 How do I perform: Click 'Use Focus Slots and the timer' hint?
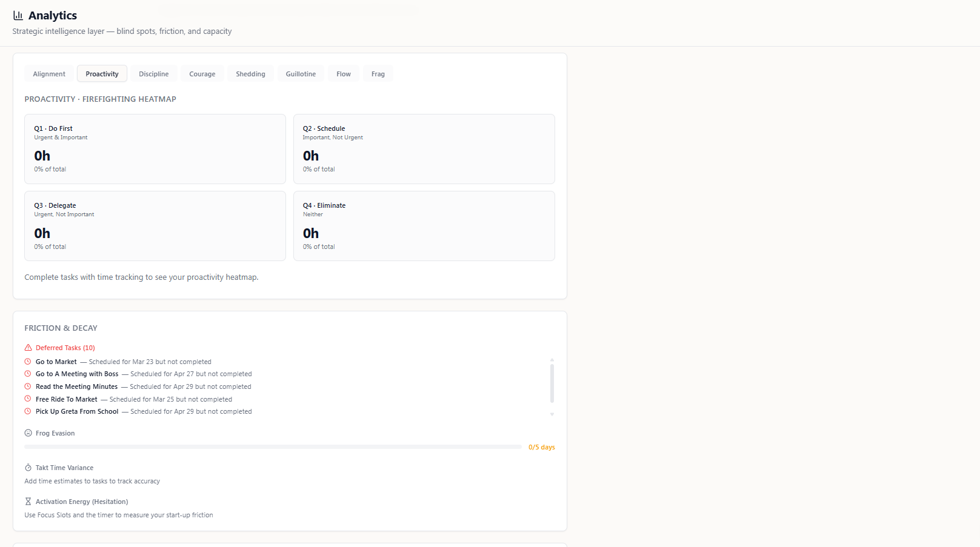pyautogui.click(x=119, y=515)
